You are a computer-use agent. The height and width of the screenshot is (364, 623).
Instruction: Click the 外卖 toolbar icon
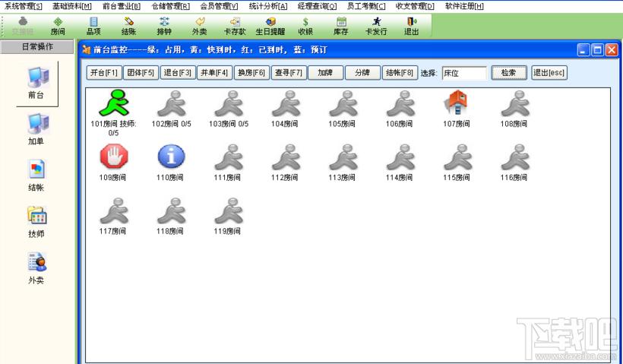[200, 27]
